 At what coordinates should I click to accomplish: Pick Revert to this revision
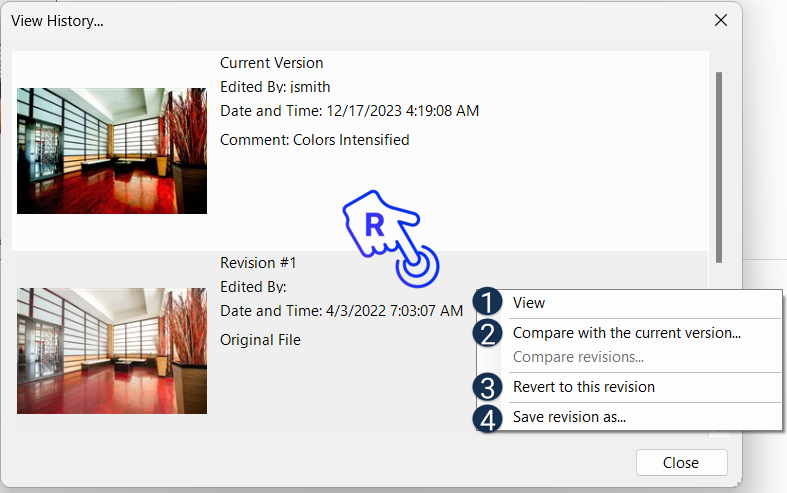(583, 387)
